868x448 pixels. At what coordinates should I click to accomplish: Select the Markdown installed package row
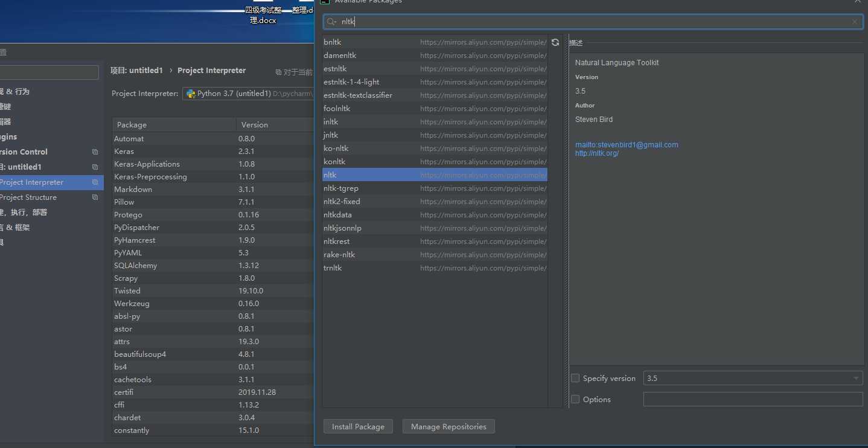[x=213, y=190]
